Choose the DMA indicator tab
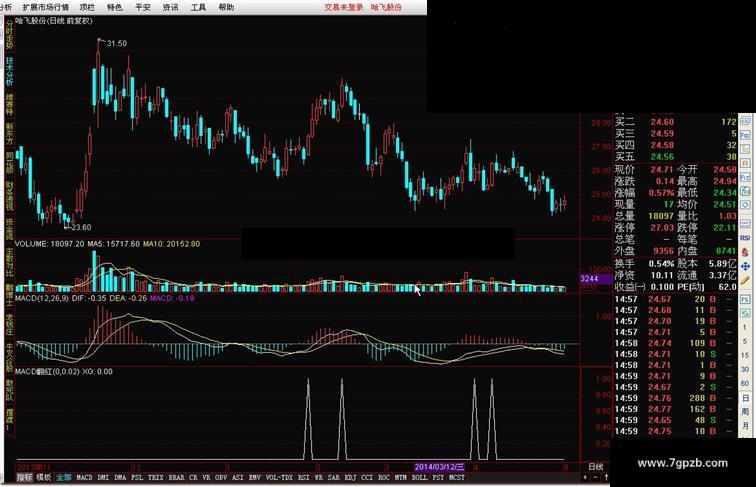Image resolution: width=756 pixels, height=487 pixels. coord(120,477)
